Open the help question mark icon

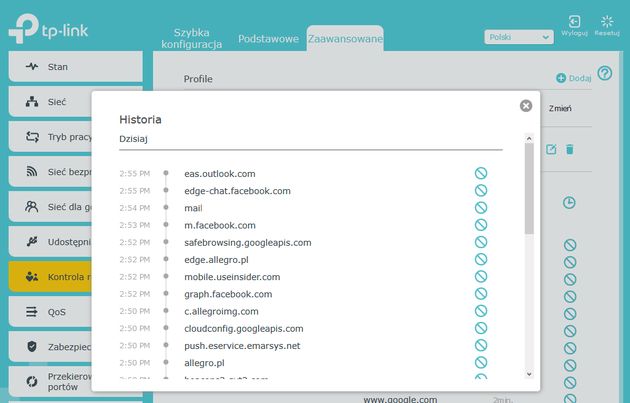(605, 74)
